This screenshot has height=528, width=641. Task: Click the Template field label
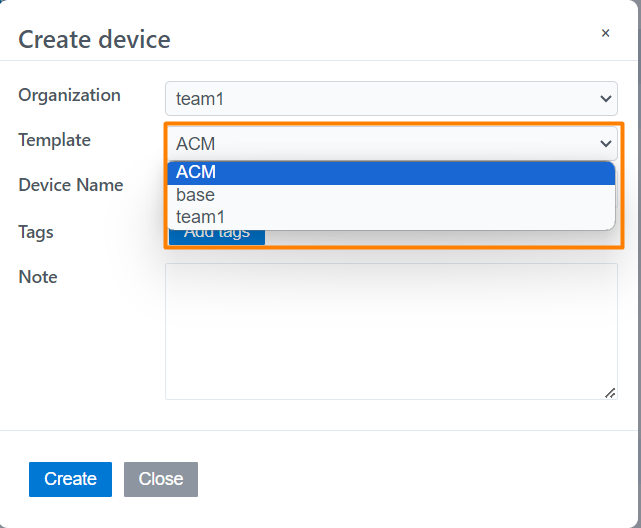54,140
